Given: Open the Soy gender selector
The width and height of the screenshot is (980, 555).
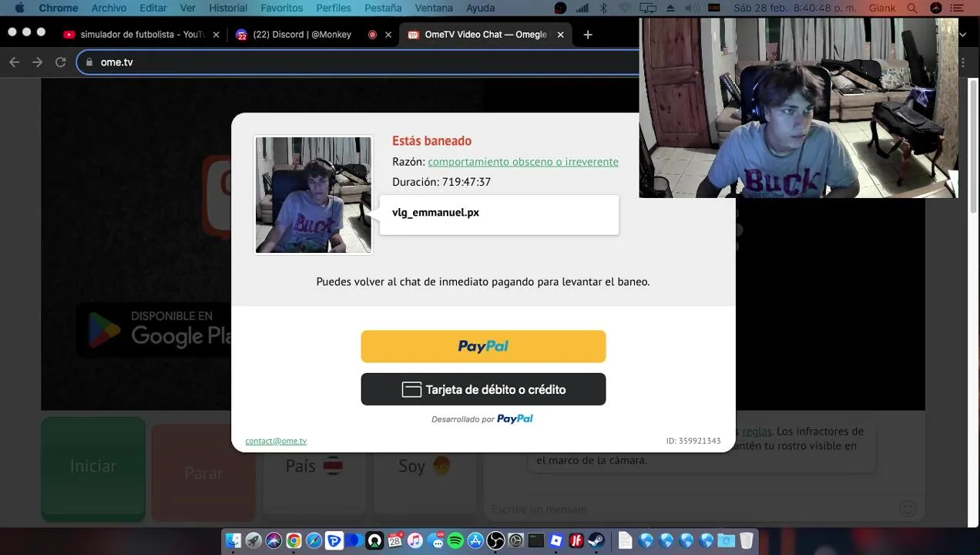Looking at the screenshot, I should point(425,466).
